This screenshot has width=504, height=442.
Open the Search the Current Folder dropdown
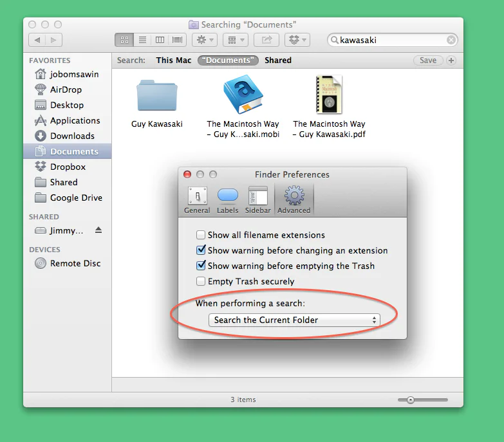tap(294, 320)
